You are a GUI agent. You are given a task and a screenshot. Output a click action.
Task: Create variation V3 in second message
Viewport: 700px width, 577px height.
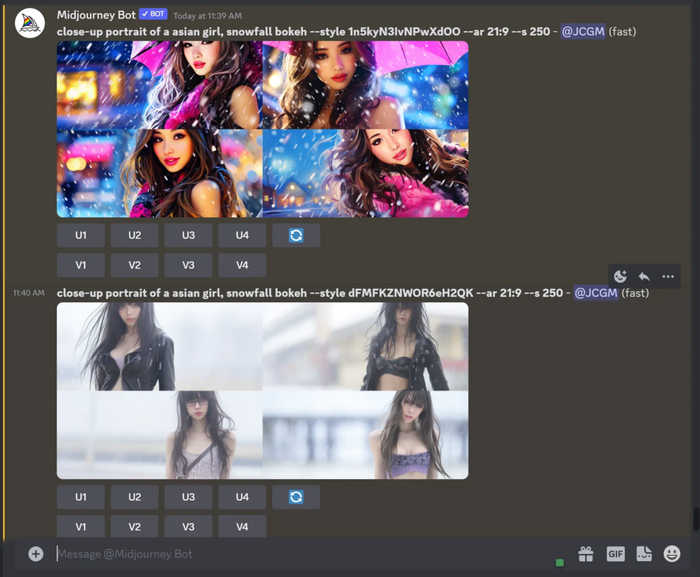click(x=188, y=527)
